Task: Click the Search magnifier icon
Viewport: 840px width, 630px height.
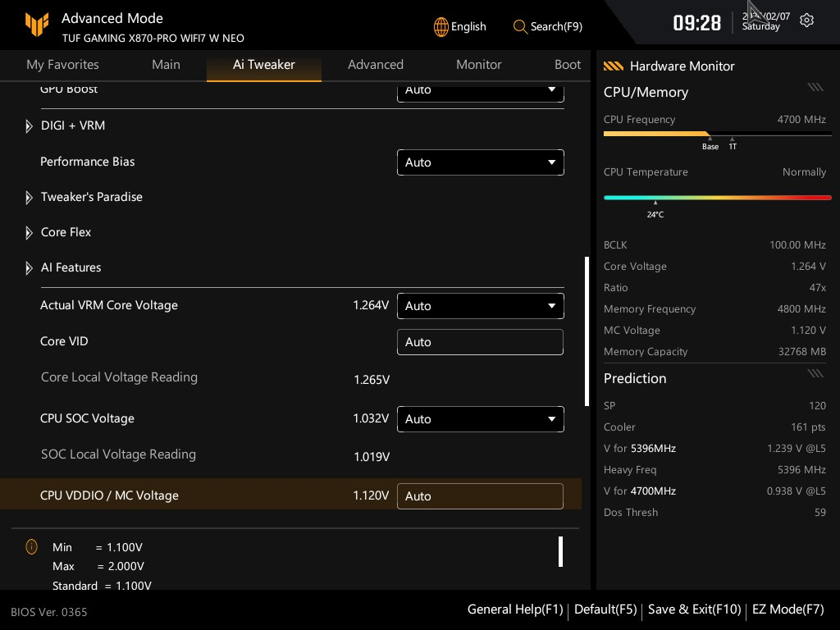Action: [x=520, y=26]
